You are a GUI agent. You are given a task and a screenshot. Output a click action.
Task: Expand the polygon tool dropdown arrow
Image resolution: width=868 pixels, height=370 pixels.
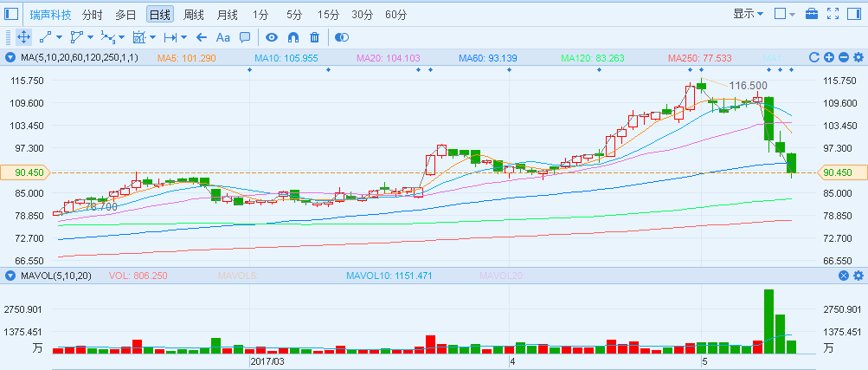tap(90, 37)
